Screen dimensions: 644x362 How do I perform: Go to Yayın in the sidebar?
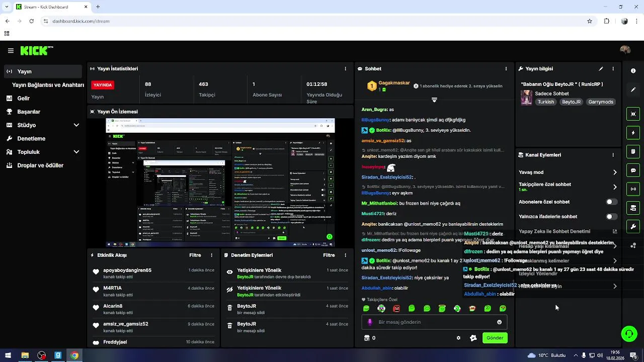point(44,71)
